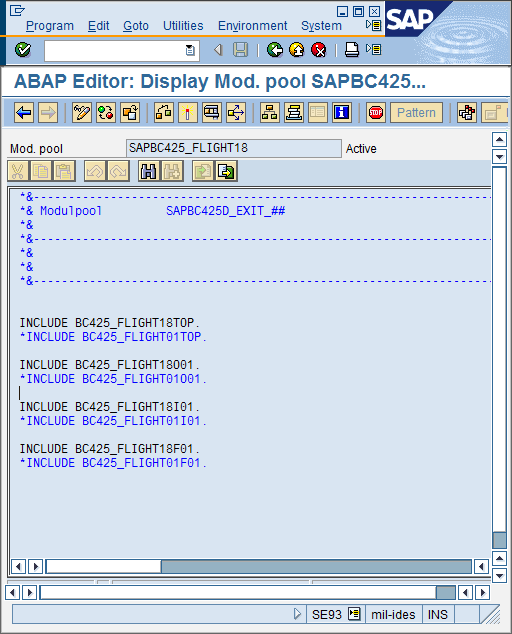Screen dimensions: 512x634
Task: Click editor horizontal scrollbar thumb
Action: (104, 566)
